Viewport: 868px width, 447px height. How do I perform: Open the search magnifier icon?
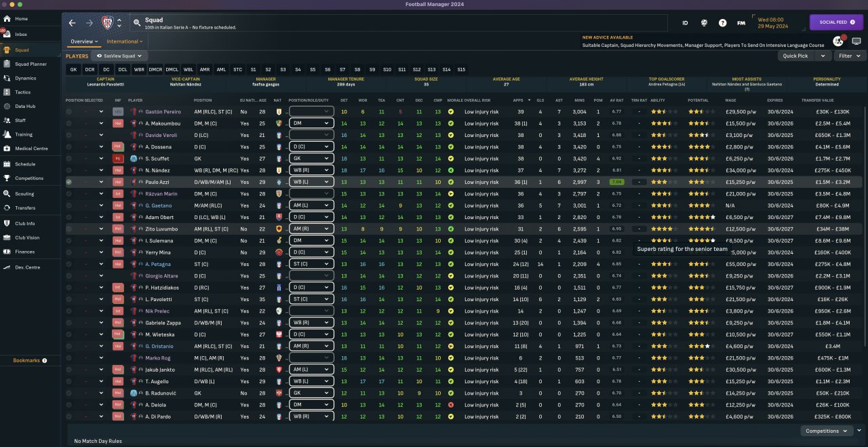(136, 22)
